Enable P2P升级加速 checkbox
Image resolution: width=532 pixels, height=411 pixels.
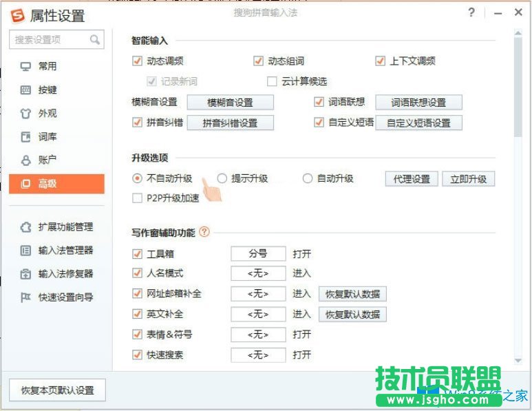(x=137, y=198)
